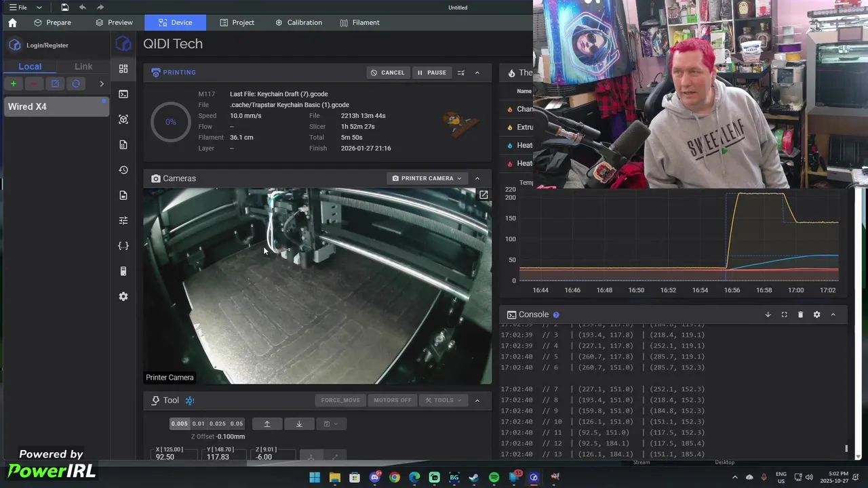Open Settings gear in sidebar

point(123,296)
